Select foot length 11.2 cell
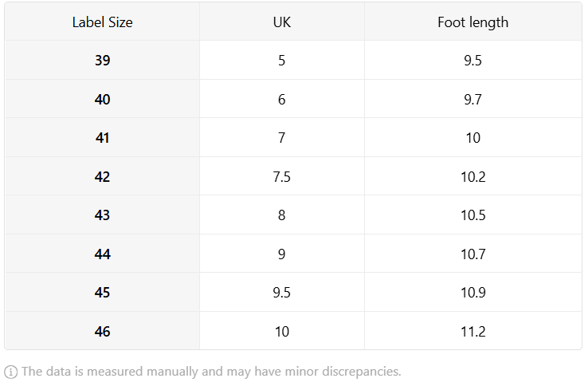Image resolution: width=588 pixels, height=390 pixels. tap(473, 331)
